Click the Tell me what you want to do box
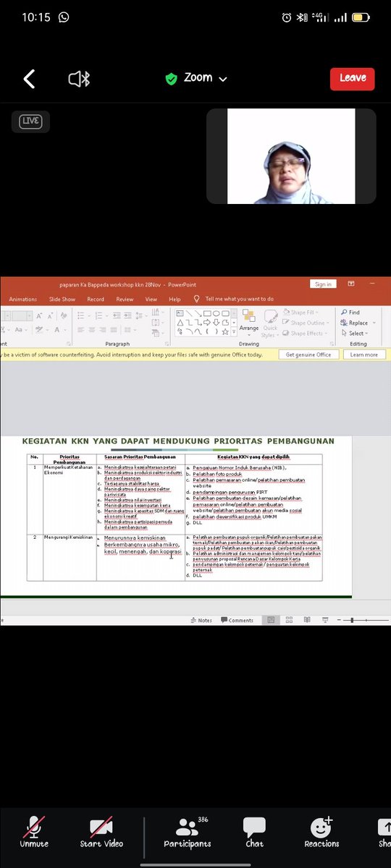This screenshot has width=391, height=868. point(234,299)
